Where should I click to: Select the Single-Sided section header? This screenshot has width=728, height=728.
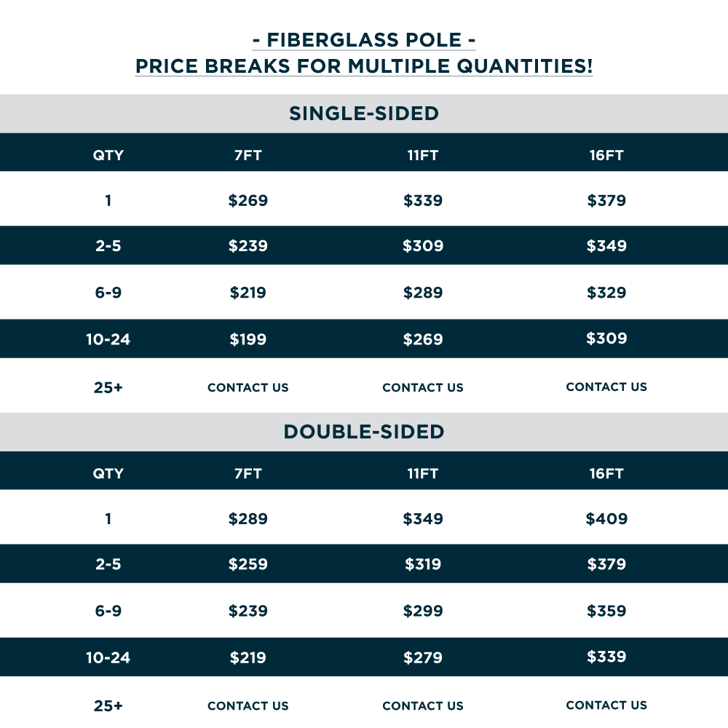[364, 114]
